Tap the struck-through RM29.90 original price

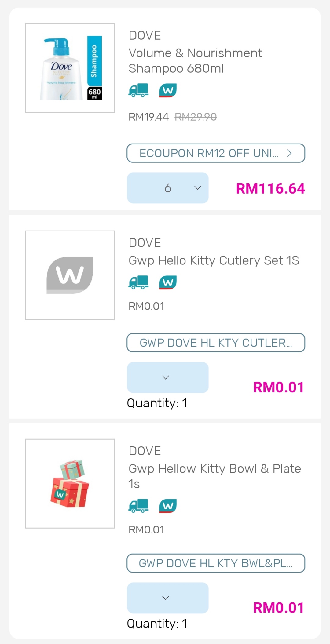click(196, 117)
